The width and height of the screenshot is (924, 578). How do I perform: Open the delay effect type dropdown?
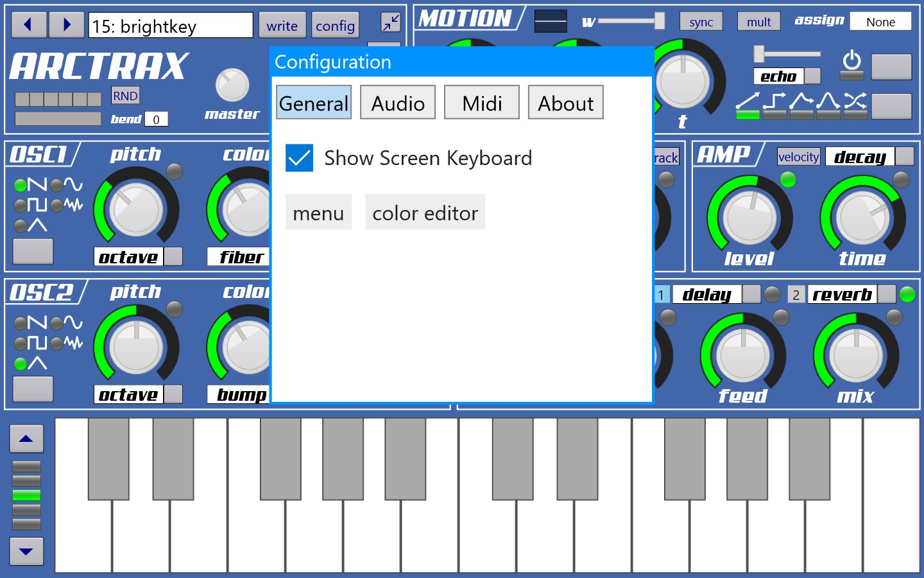[716, 294]
